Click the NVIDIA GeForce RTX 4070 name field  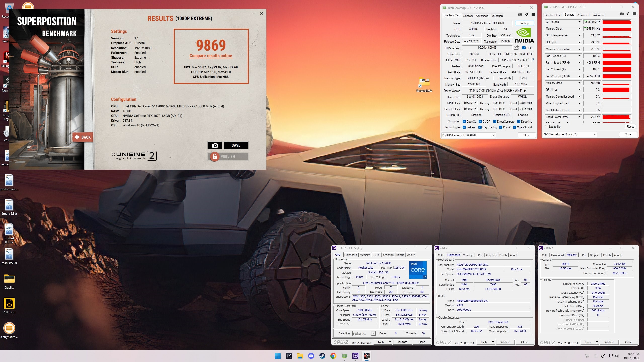click(487, 23)
